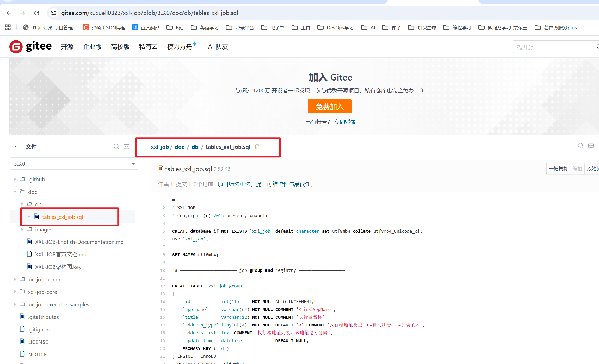
Task: Click the 一键复制 button
Action: (558, 169)
